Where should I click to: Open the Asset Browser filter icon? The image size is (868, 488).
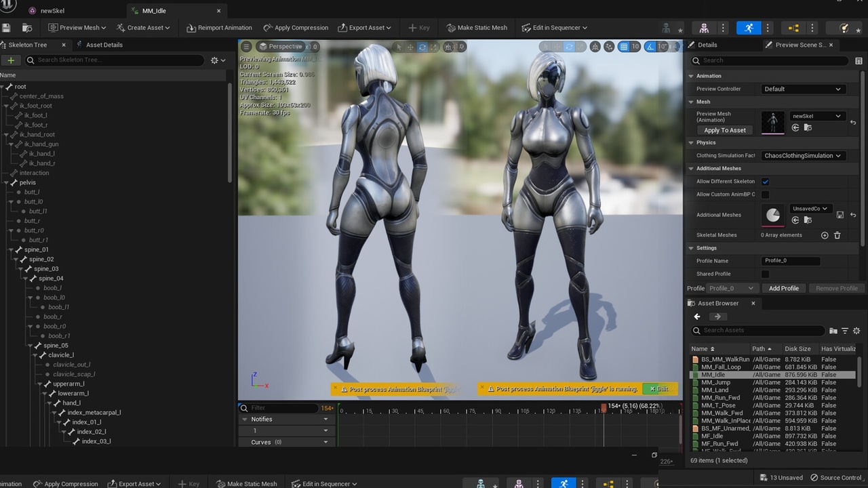pyautogui.click(x=845, y=331)
